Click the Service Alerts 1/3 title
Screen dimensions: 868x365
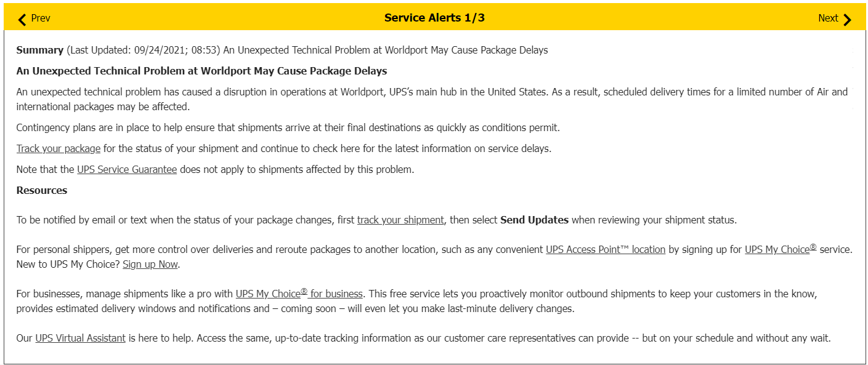(x=434, y=18)
